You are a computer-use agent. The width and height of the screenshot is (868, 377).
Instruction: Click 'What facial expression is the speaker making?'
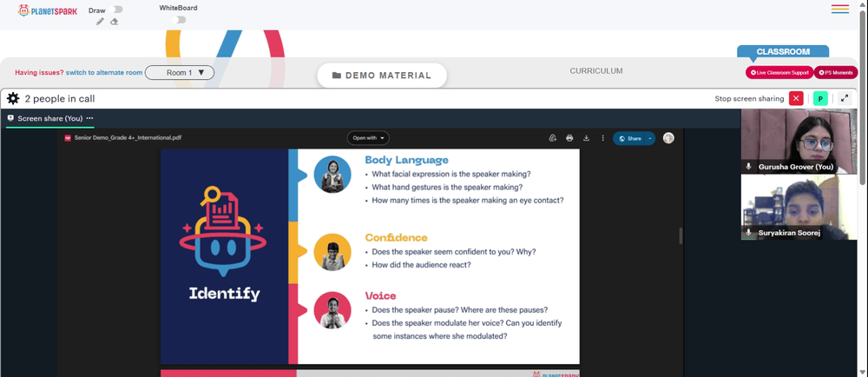(x=451, y=174)
